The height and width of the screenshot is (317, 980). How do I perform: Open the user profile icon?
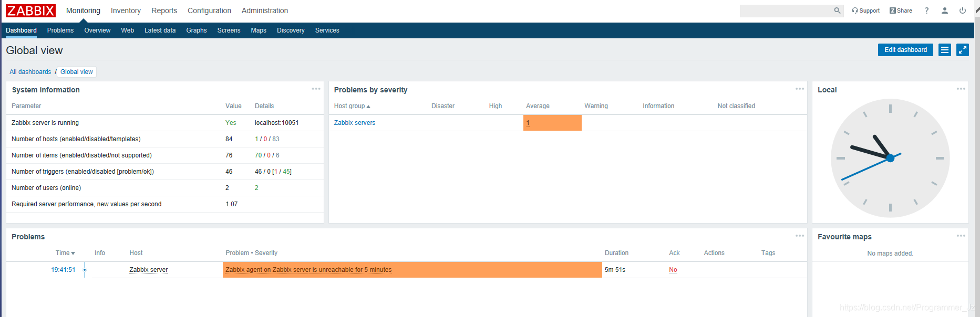pos(945,10)
